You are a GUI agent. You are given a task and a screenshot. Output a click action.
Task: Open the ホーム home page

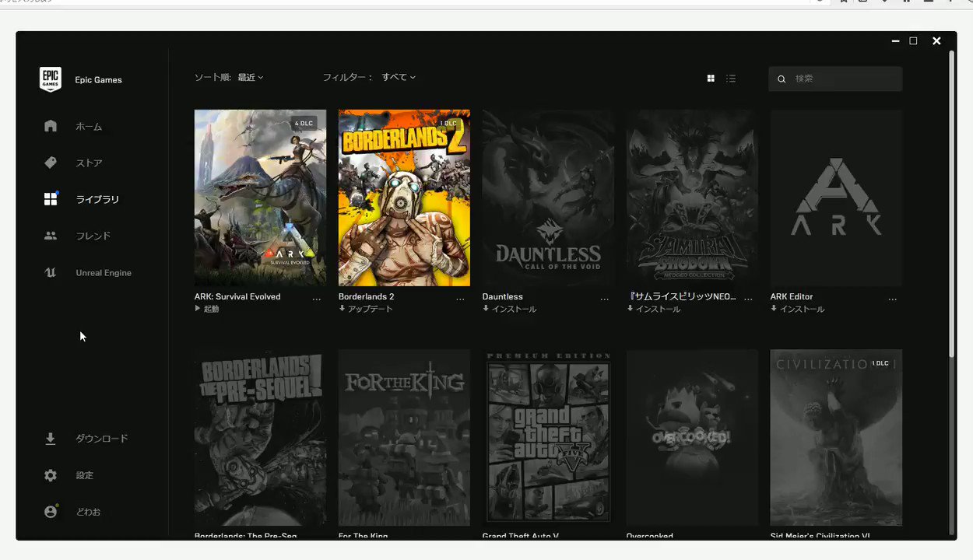point(90,126)
